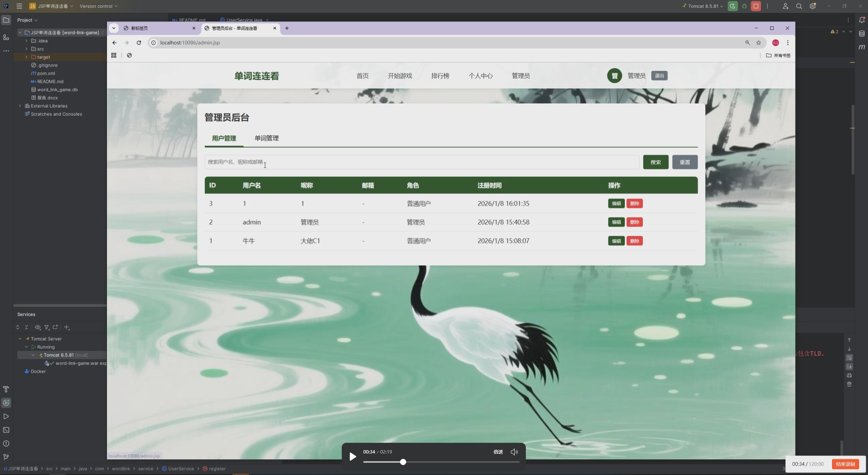The width and height of the screenshot is (868, 475).
Task: Focus the user search input field
Action: 422,162
